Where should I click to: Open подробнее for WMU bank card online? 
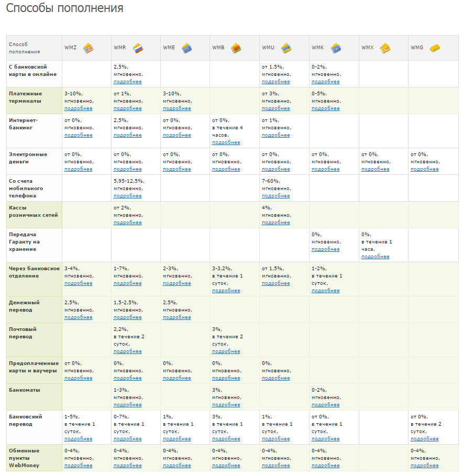[275, 82]
